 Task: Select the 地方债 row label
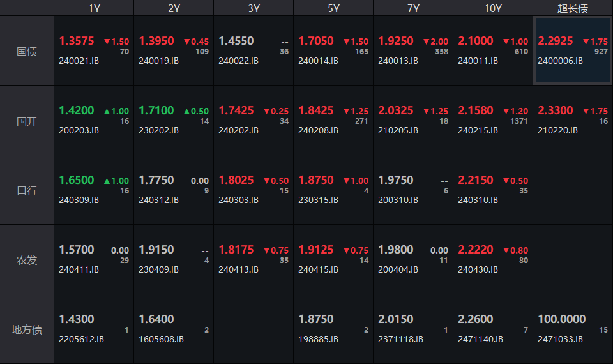pyautogui.click(x=27, y=330)
